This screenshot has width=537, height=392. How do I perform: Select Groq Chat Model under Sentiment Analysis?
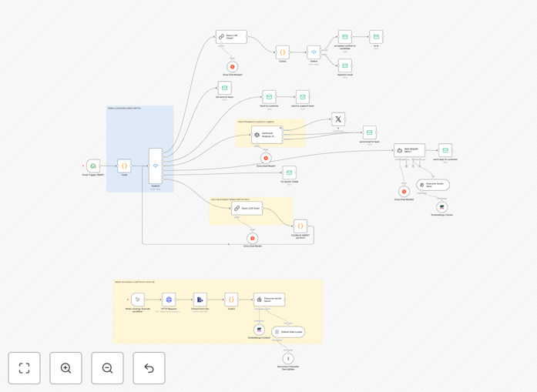(266, 158)
